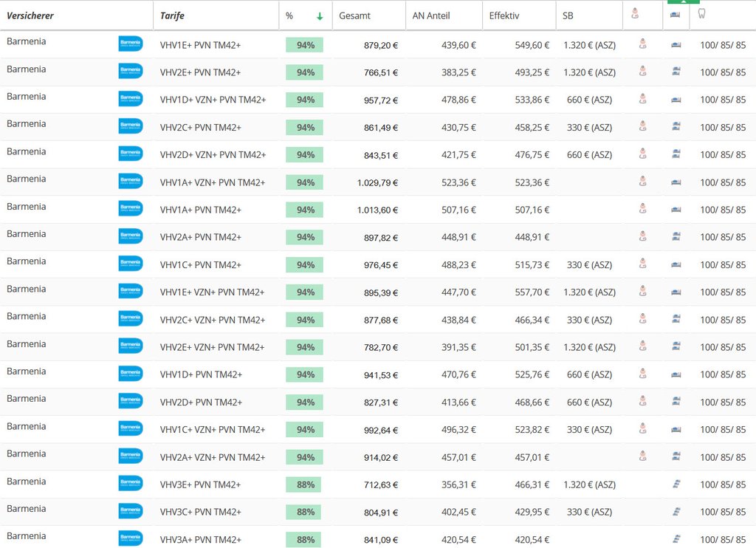The image size is (756, 548).
Task: Click the doctor icon in the column header
Action: click(x=636, y=14)
